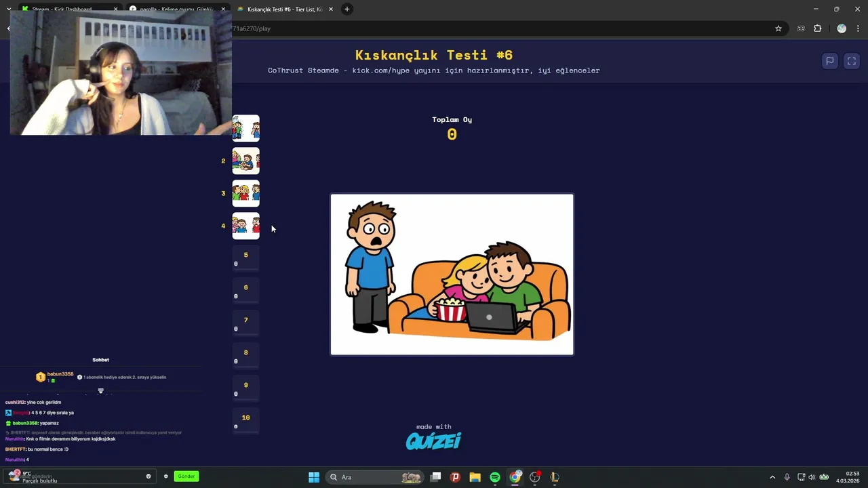Viewport: 868px width, 488px height.
Task: Select the thumbnail ranked 3
Action: tap(245, 193)
